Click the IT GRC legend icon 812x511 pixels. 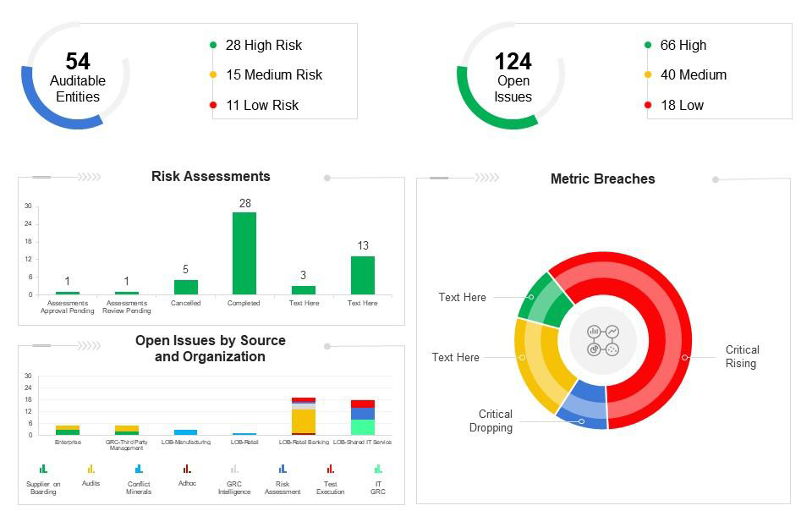(378, 469)
